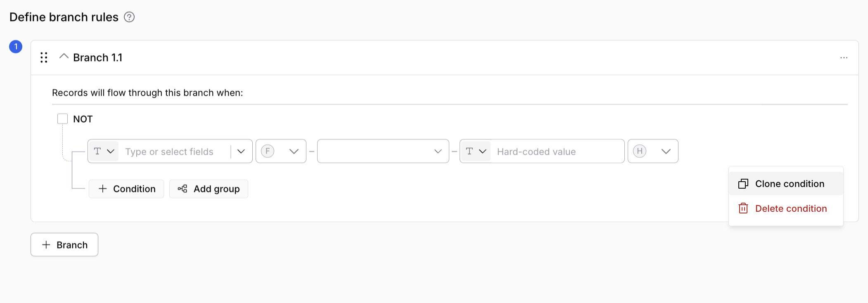Open the empty operator dropdown

click(383, 151)
